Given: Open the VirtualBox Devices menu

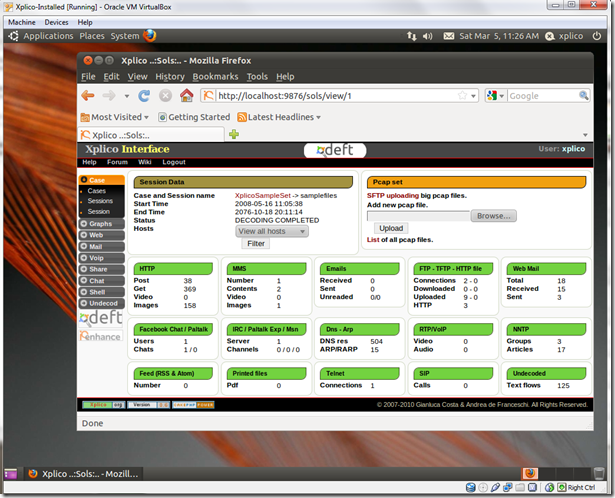Looking at the screenshot, I should point(56,22).
